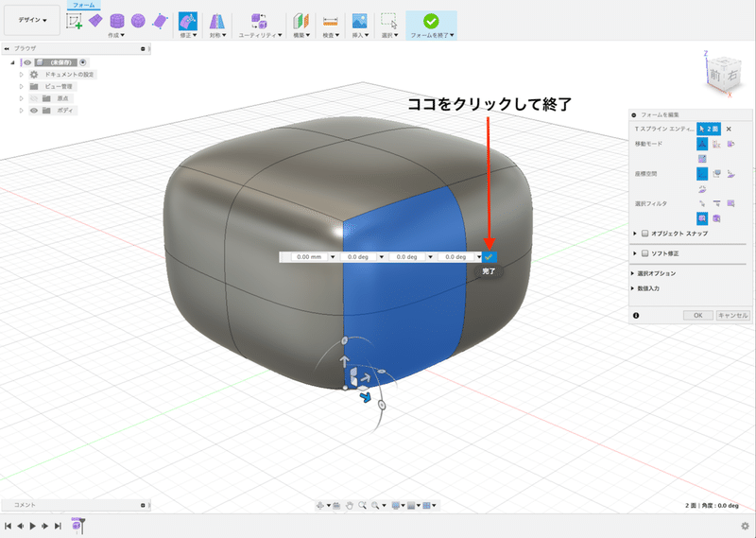Image resolution: width=756 pixels, height=538 pixels.
Task: Open the デザイン workspace dropdown
Action: 32,20
